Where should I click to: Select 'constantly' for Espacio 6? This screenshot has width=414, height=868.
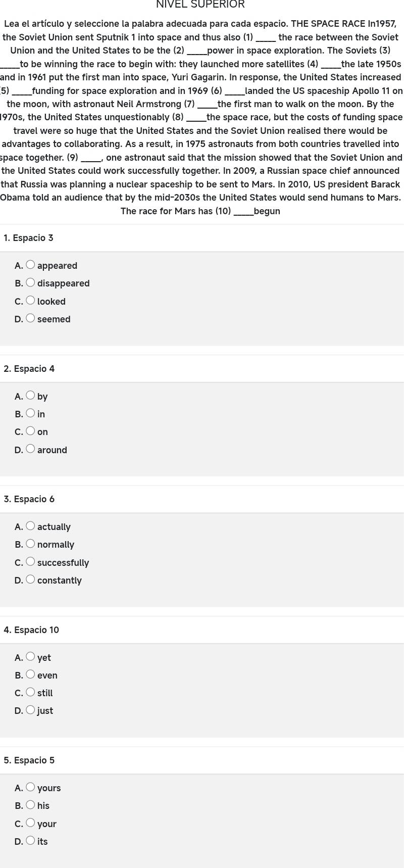tap(30, 580)
